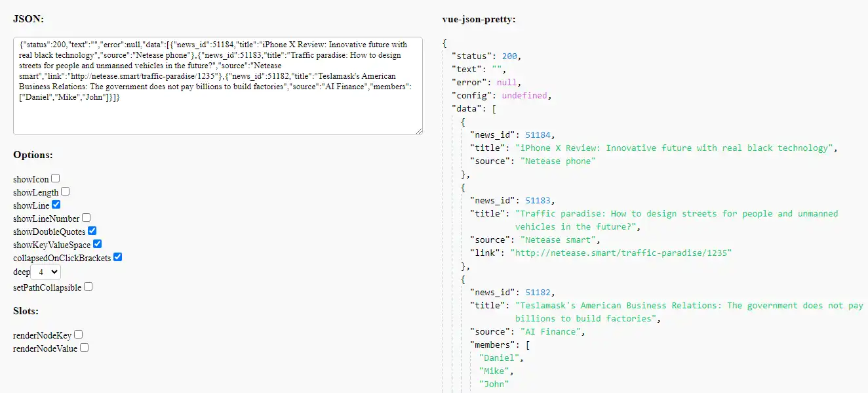The height and width of the screenshot is (393, 868).
Task: Click the "Netease smart" source value
Action: click(558, 240)
